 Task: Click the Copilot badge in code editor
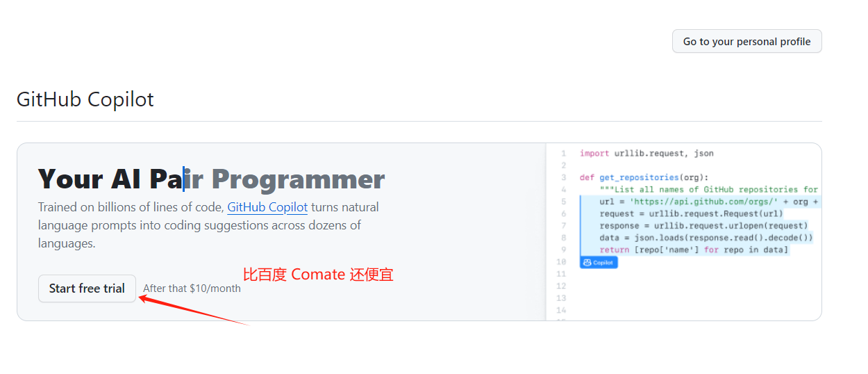598,263
